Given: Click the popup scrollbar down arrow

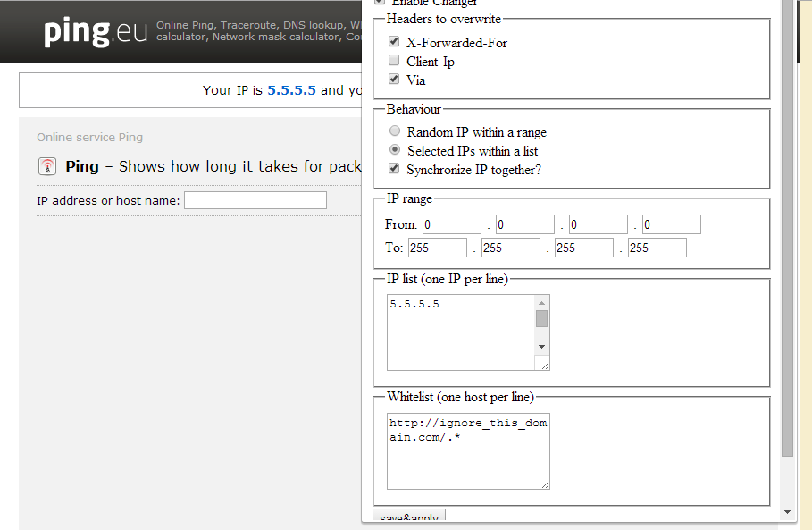Looking at the screenshot, I should click(x=788, y=512).
